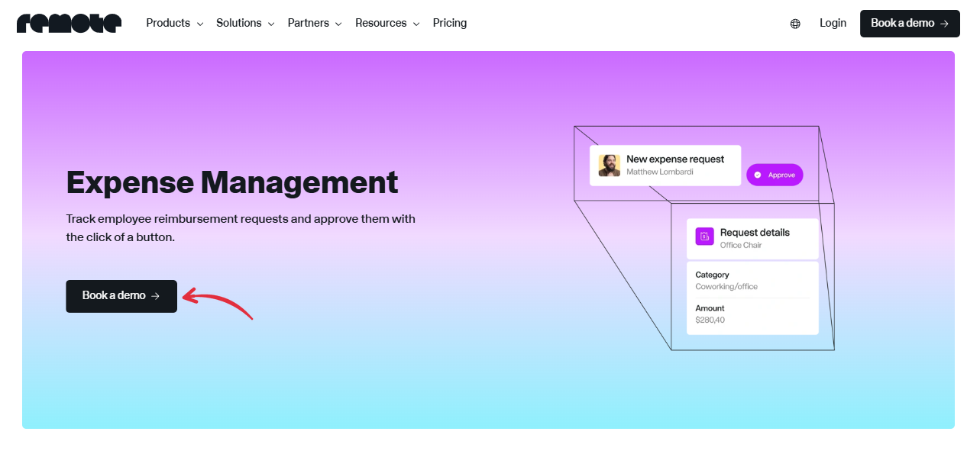This screenshot has width=980, height=454.
Task: Click Book a demo in header
Action: pos(910,24)
